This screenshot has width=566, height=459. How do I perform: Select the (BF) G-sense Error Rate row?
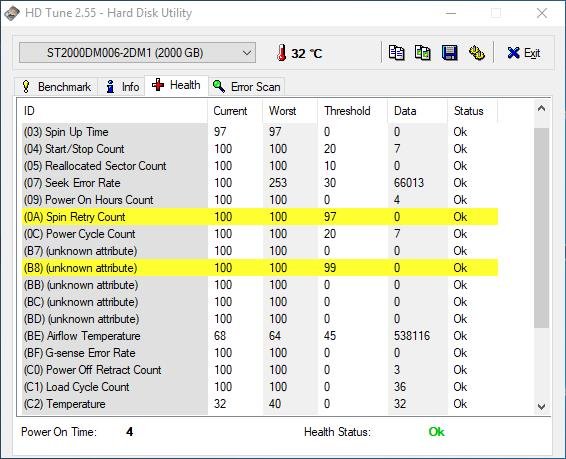(x=260, y=353)
